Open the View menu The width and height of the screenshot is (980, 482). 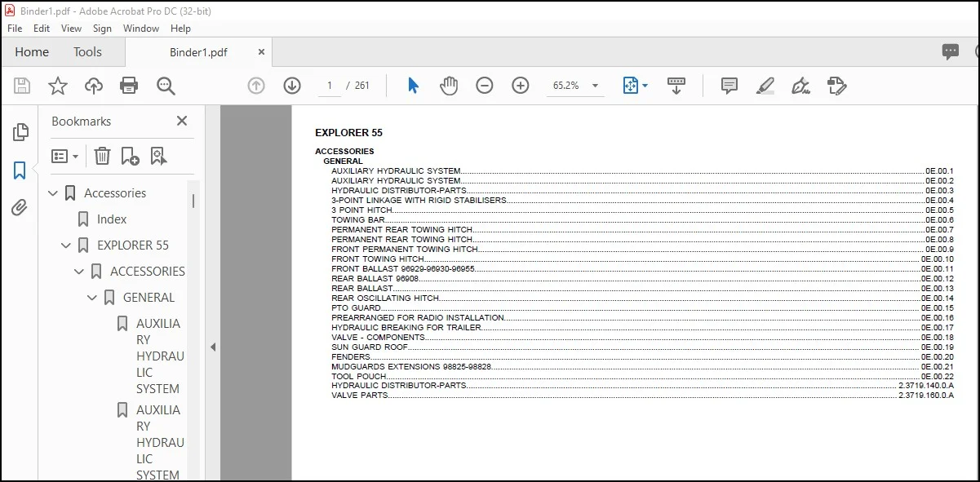(72, 29)
